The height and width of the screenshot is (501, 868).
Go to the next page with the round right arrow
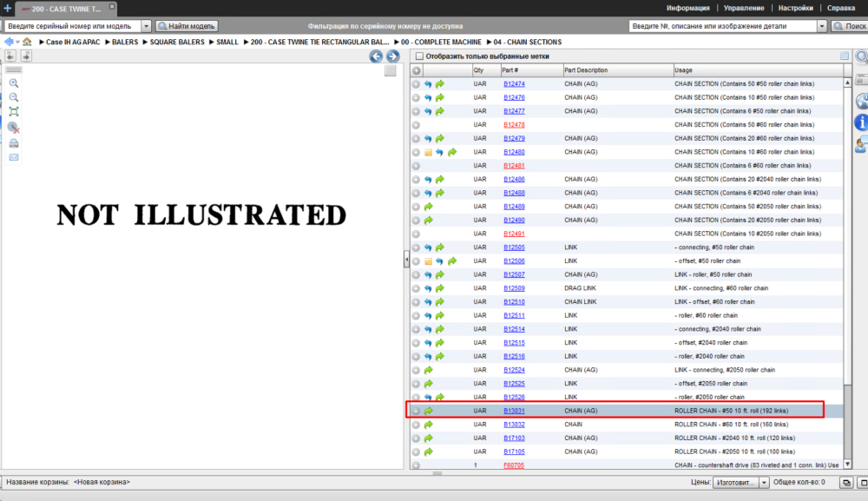[393, 56]
